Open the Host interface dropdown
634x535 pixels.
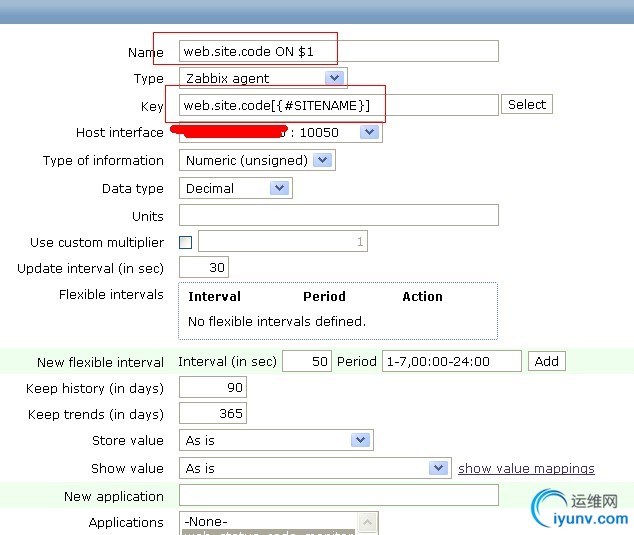tap(281, 132)
